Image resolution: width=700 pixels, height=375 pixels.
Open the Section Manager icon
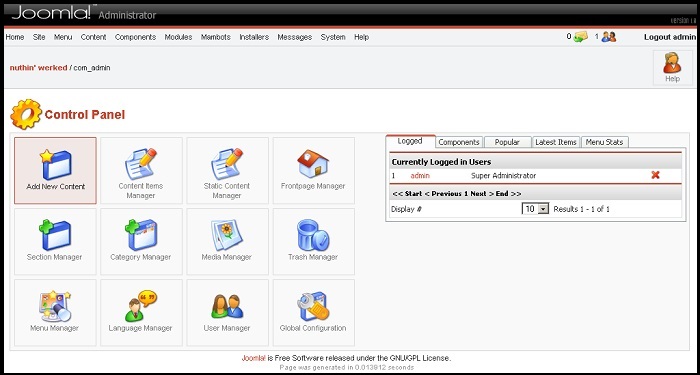click(x=55, y=242)
